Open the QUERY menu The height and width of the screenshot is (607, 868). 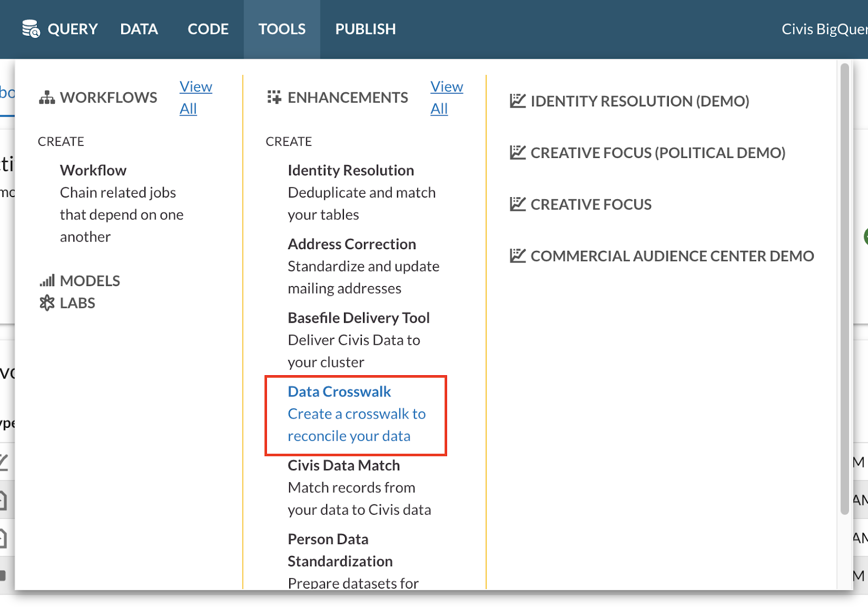[73, 29]
